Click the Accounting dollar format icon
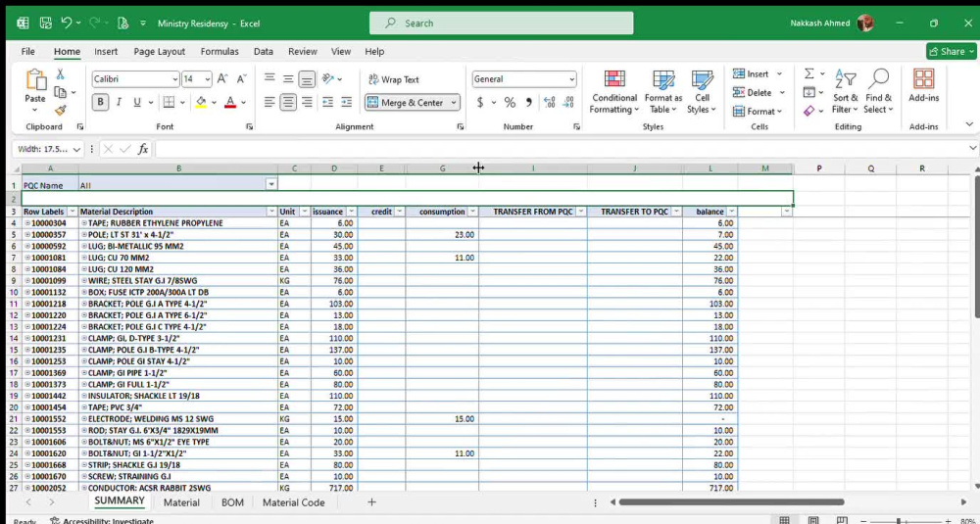 pyautogui.click(x=480, y=103)
